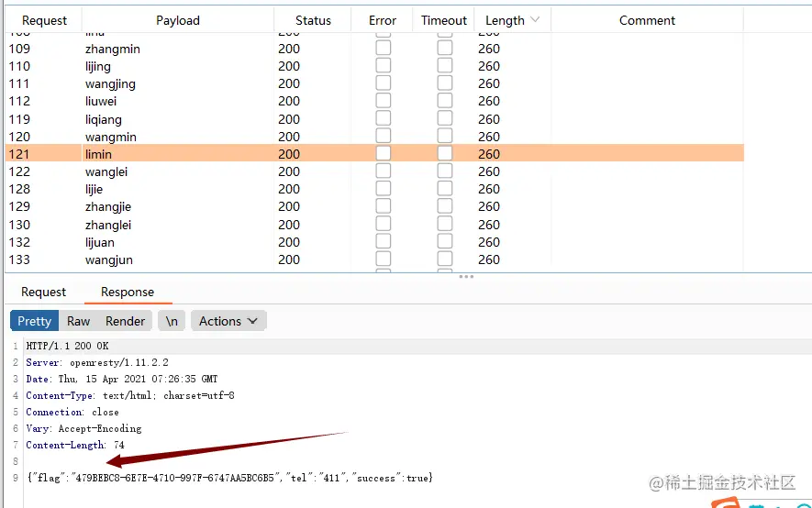Click the Timeout column header

pyautogui.click(x=444, y=20)
